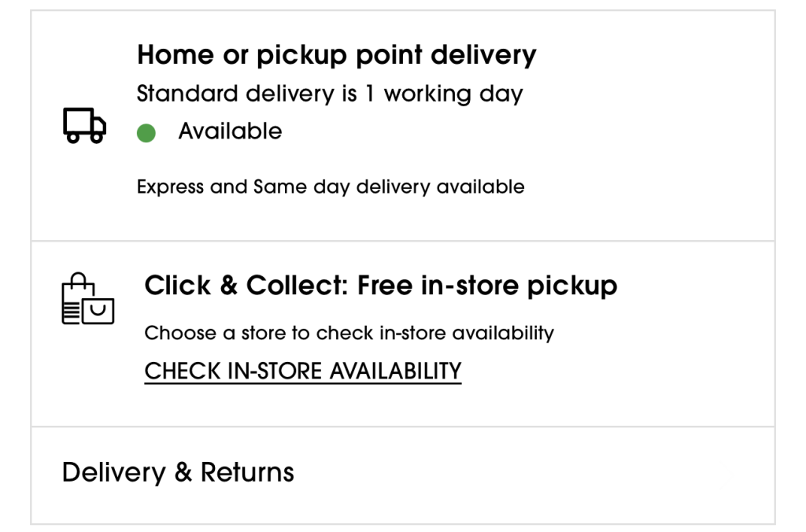806x532 pixels.
Task: Click the delivery truck icon
Action: (84, 126)
